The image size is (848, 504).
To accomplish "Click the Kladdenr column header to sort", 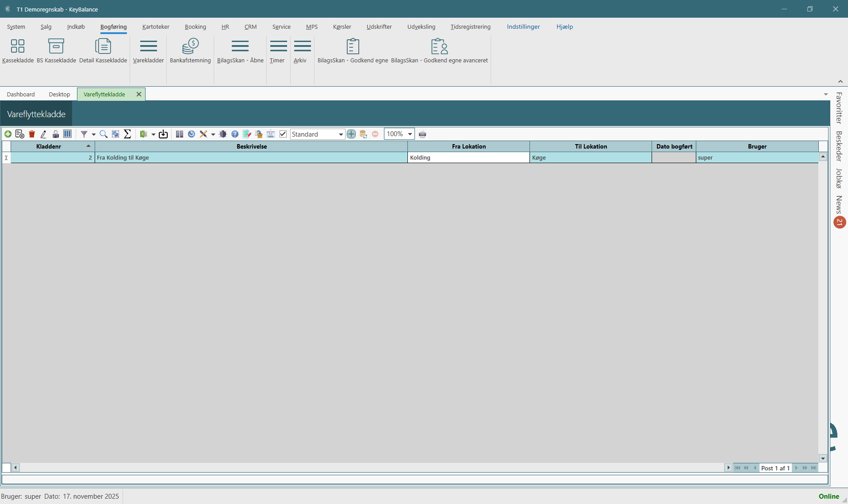I will pos(49,146).
